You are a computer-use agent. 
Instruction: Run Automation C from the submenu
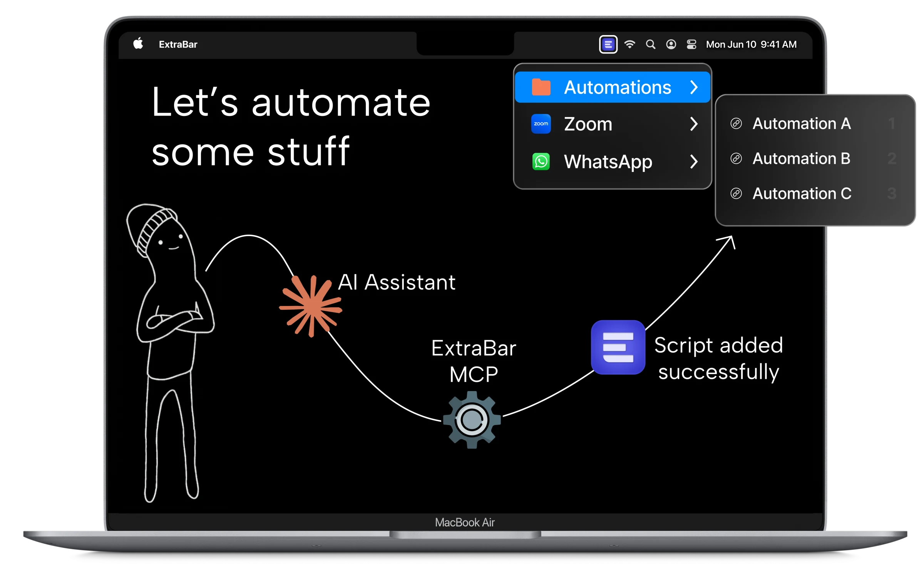[x=815, y=193]
